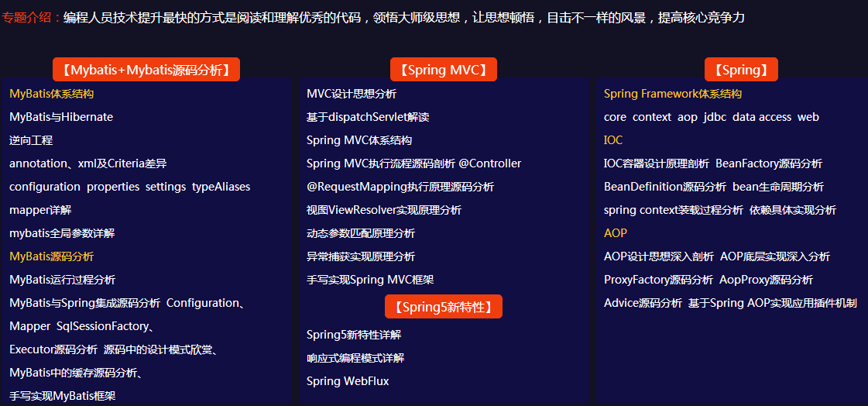The image size is (868, 406).
Task: Click the Mapper SqlSessionFactory、 line
Action: pos(82,327)
